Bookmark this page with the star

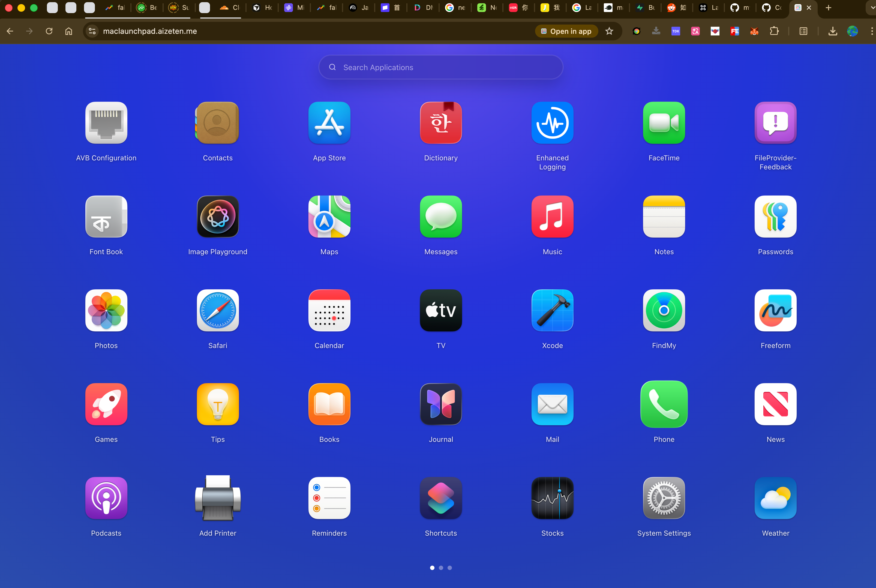pos(609,31)
